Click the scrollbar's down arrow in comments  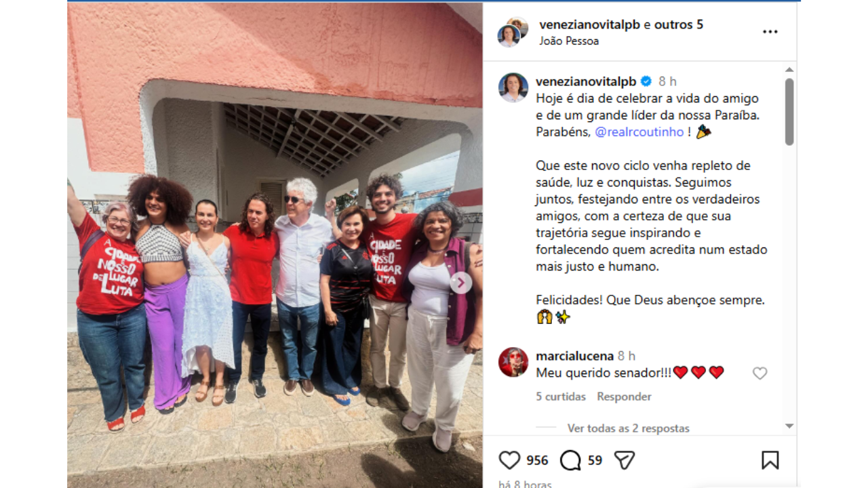click(x=789, y=426)
